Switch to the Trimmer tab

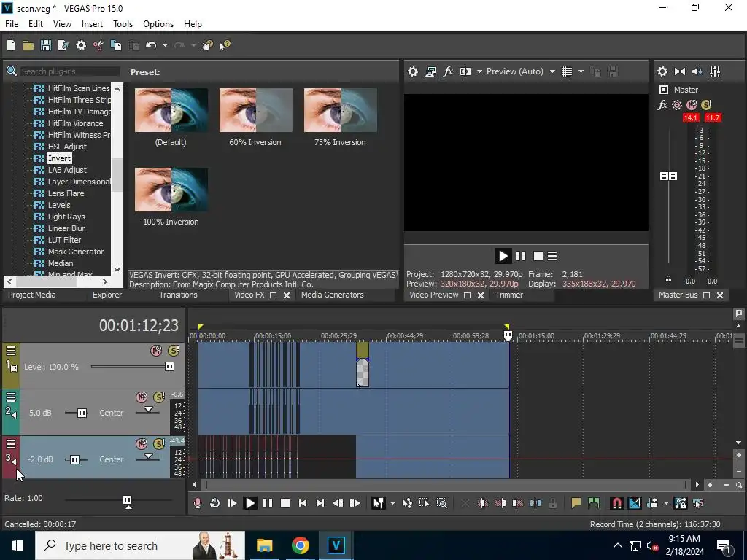click(509, 295)
